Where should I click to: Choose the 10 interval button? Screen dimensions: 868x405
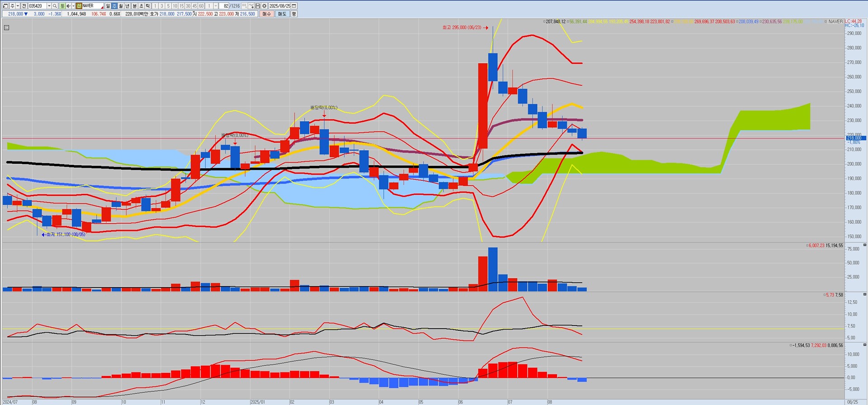[175, 6]
